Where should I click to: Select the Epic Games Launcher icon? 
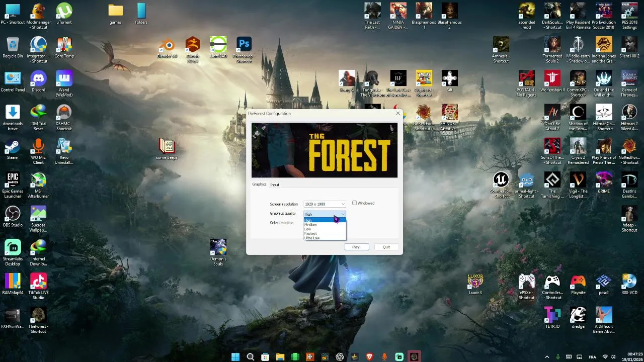pos(13,185)
